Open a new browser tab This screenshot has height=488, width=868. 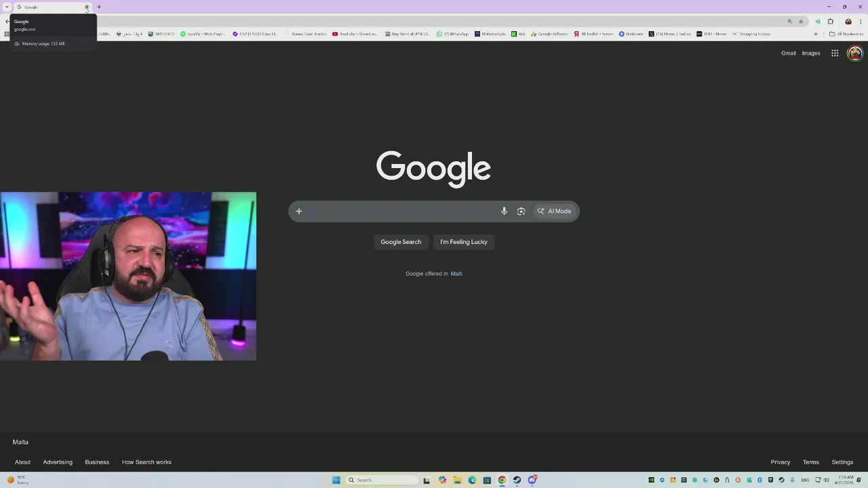click(x=99, y=7)
